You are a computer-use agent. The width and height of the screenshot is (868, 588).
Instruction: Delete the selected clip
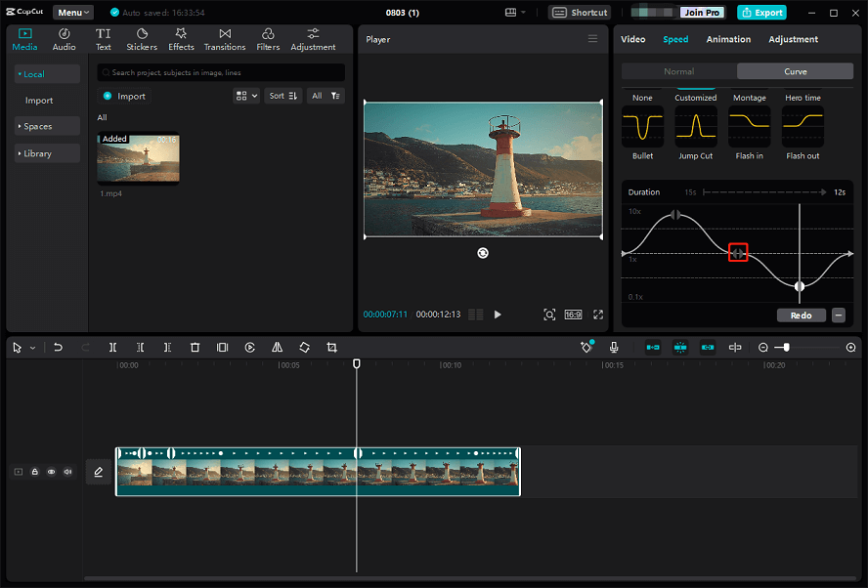pyautogui.click(x=195, y=347)
